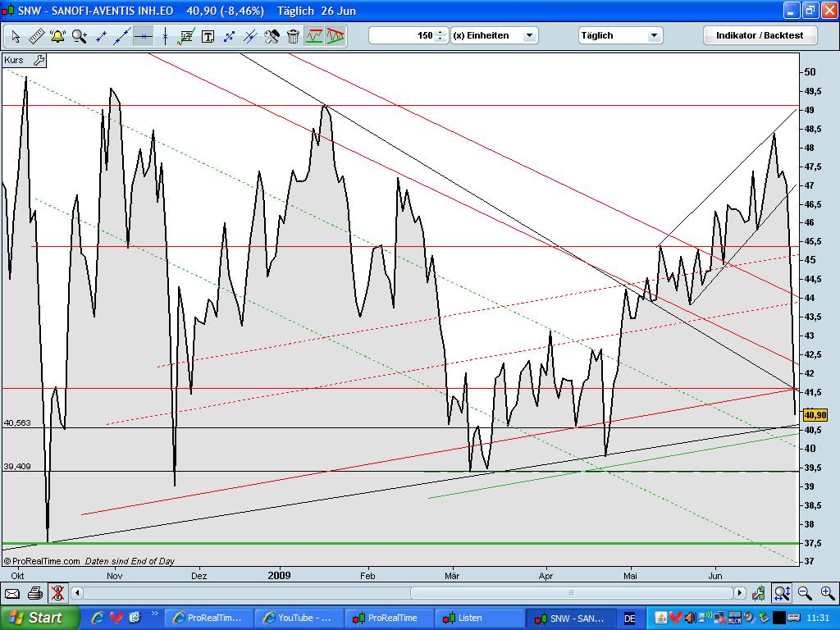Select the arrow cursor tool
The image size is (840, 630).
16,36
